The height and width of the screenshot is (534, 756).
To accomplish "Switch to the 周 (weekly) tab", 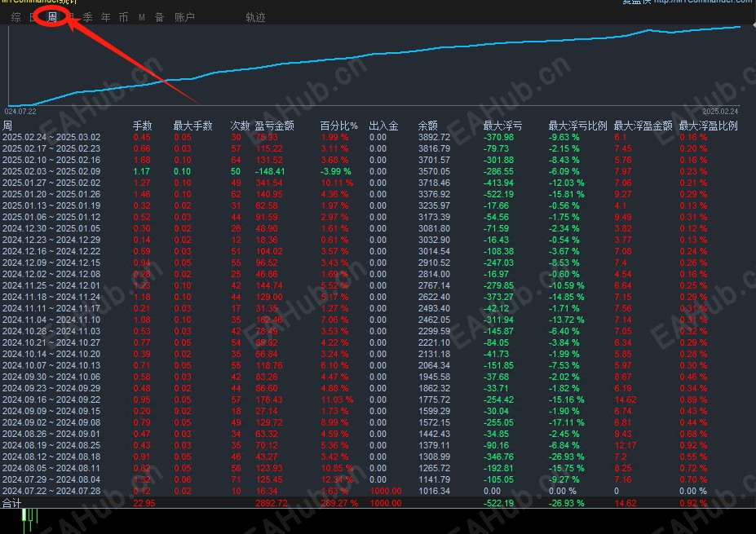I will click(x=52, y=17).
